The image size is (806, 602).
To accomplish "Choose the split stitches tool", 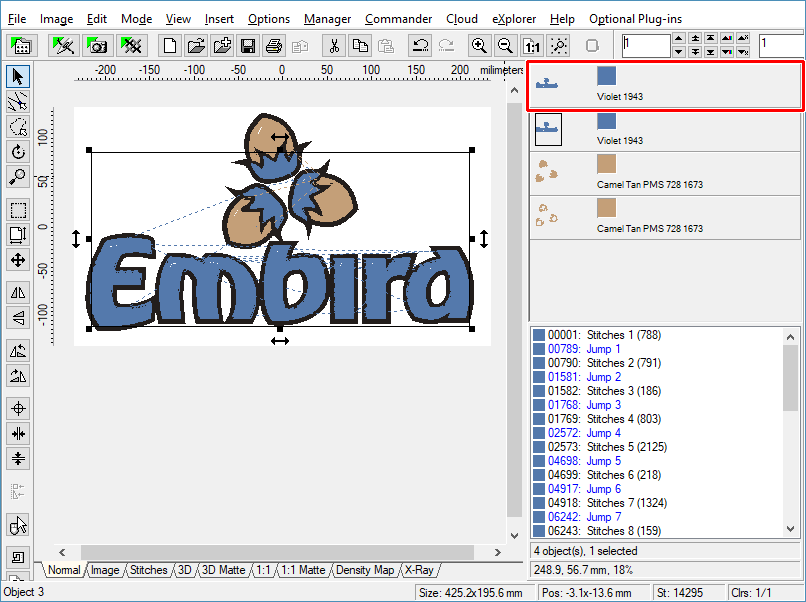I will pos(18,102).
